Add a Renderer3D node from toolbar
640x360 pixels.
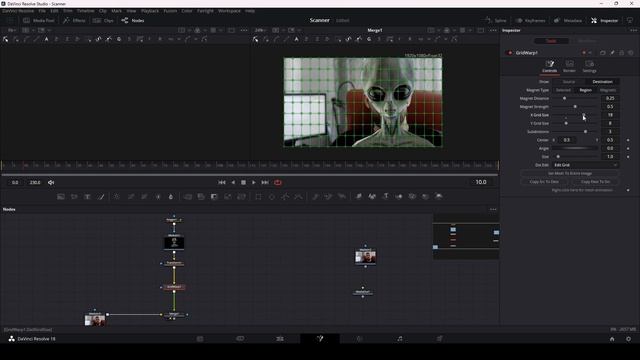[439, 197]
